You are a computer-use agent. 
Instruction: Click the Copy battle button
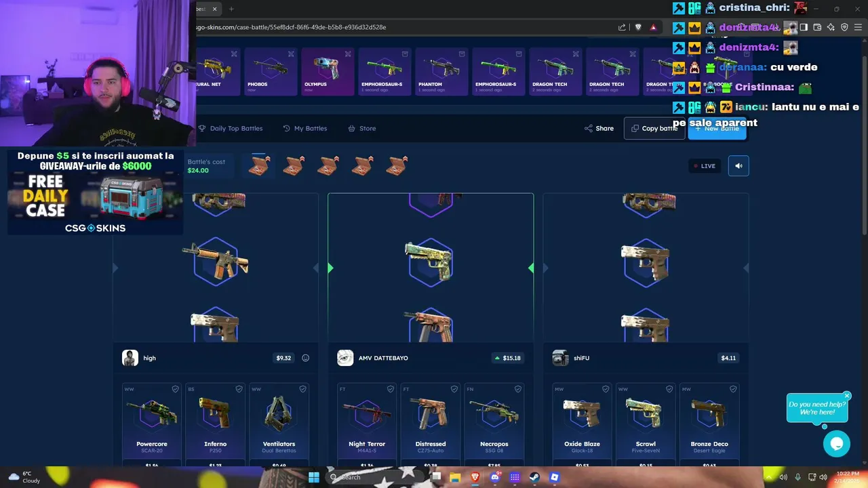click(x=654, y=128)
